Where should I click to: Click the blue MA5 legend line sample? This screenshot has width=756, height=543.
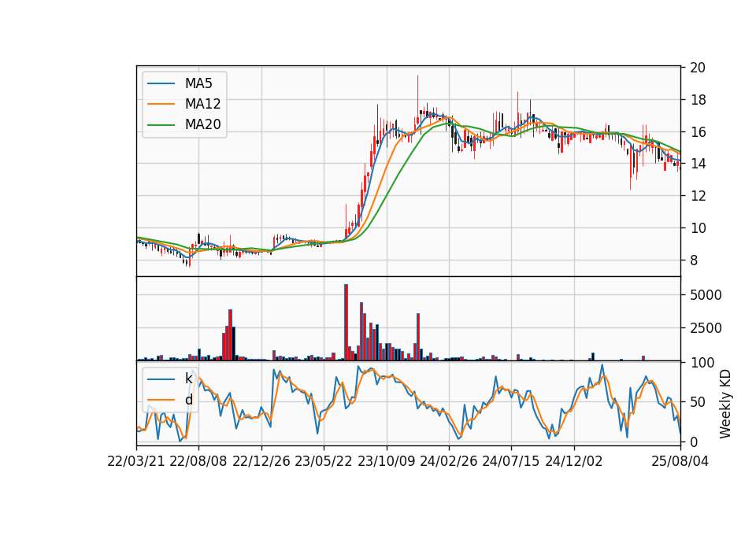pos(161,83)
